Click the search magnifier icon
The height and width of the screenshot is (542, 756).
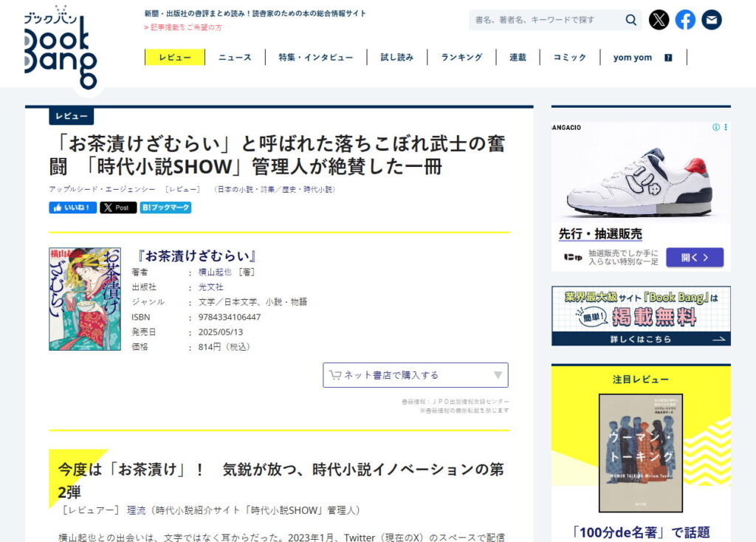(x=630, y=20)
